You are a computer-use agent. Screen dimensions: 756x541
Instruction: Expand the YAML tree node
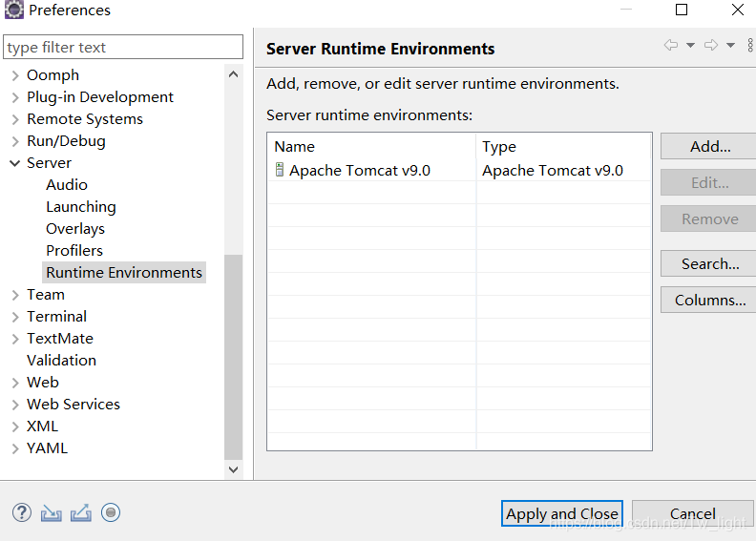point(15,448)
